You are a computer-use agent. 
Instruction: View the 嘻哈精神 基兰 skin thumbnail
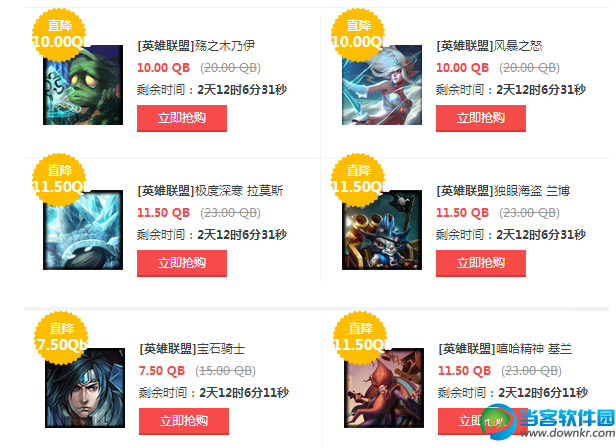384,388
